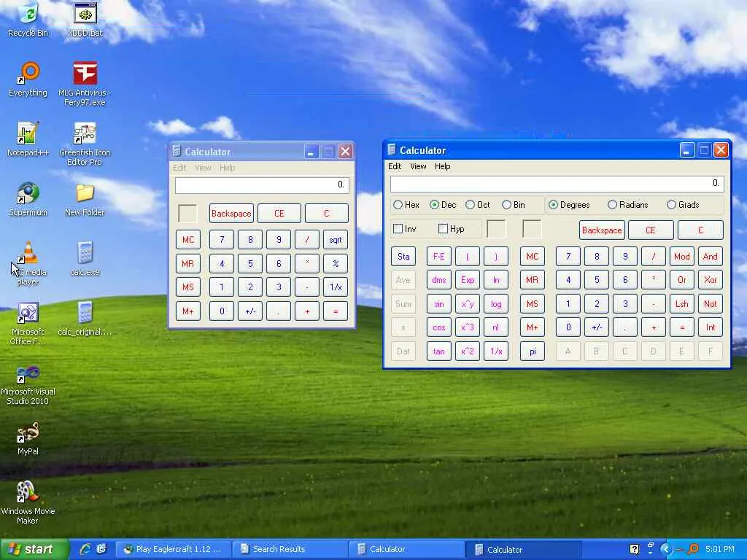The width and height of the screenshot is (747, 560).
Task: Open Help menu in scientific Calculator
Action: coord(443,166)
